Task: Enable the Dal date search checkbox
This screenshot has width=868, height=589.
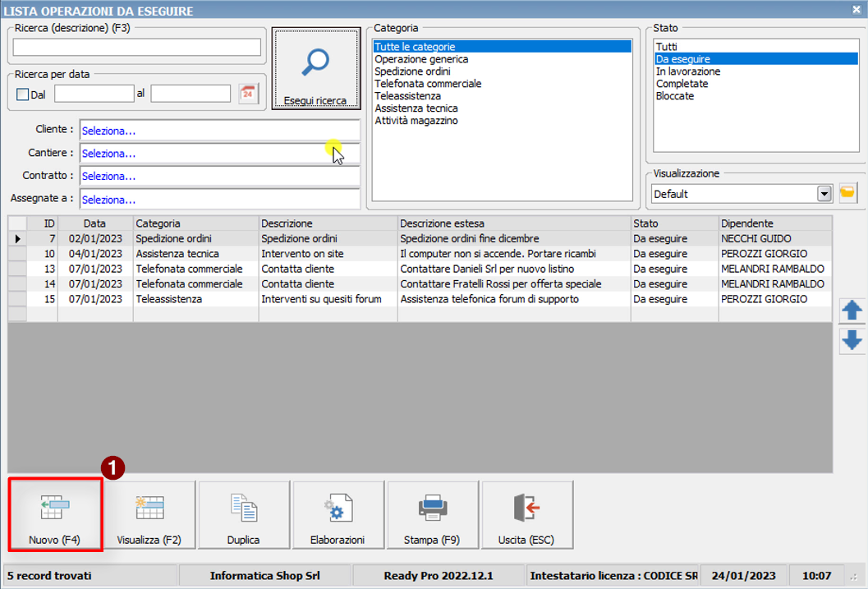Action: (x=23, y=94)
